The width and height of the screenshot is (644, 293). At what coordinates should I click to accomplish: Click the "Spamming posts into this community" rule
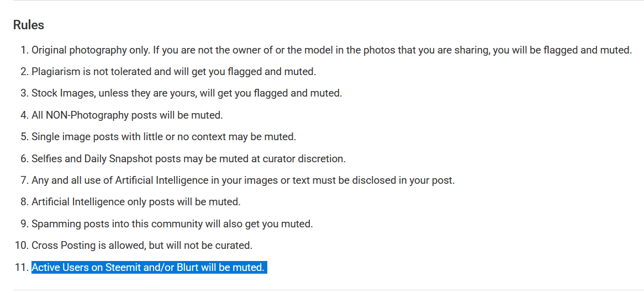click(172, 224)
